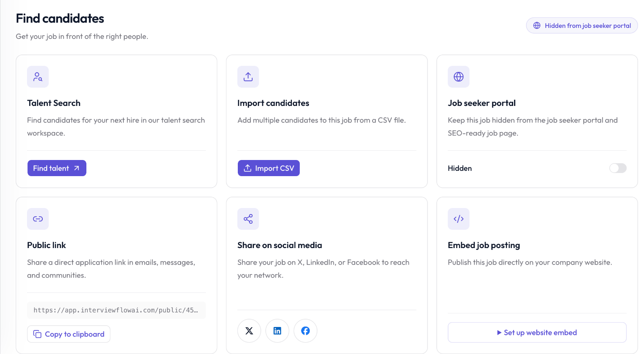Click the Find candidates heading
Screen dimensions: 644x354
tap(60, 18)
